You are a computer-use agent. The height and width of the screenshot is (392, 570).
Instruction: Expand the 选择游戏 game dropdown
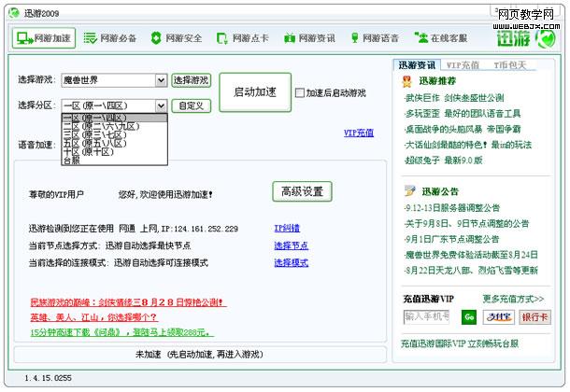click(x=162, y=80)
